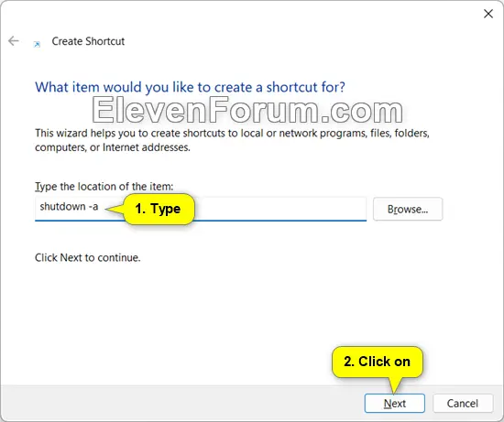Screen dimensions: 504x422
Task: Open the Browse... file picker
Action: tap(408, 209)
